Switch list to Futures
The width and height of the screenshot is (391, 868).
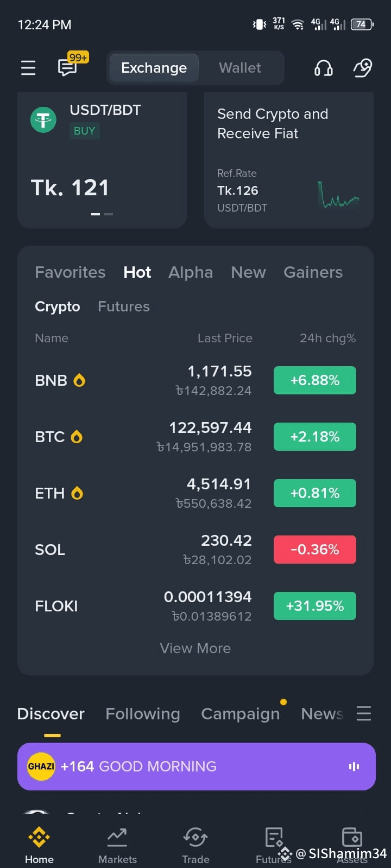(123, 307)
